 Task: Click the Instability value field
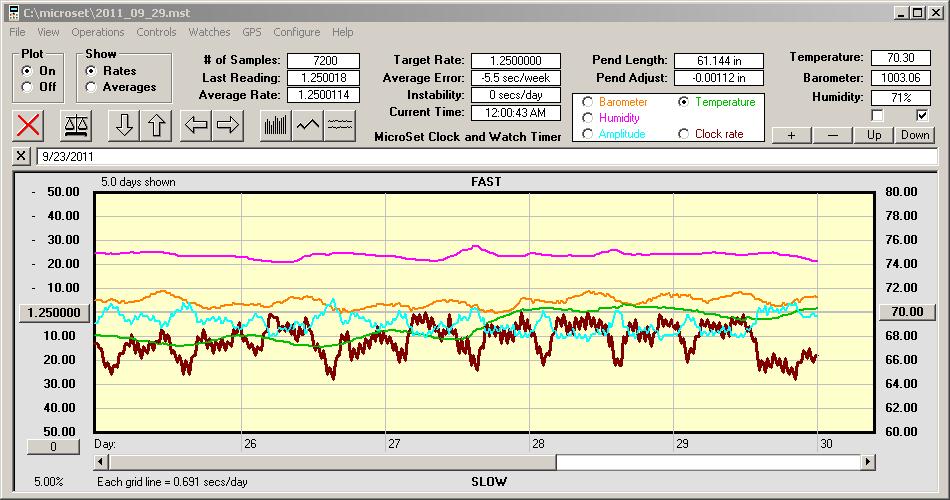(x=516, y=95)
